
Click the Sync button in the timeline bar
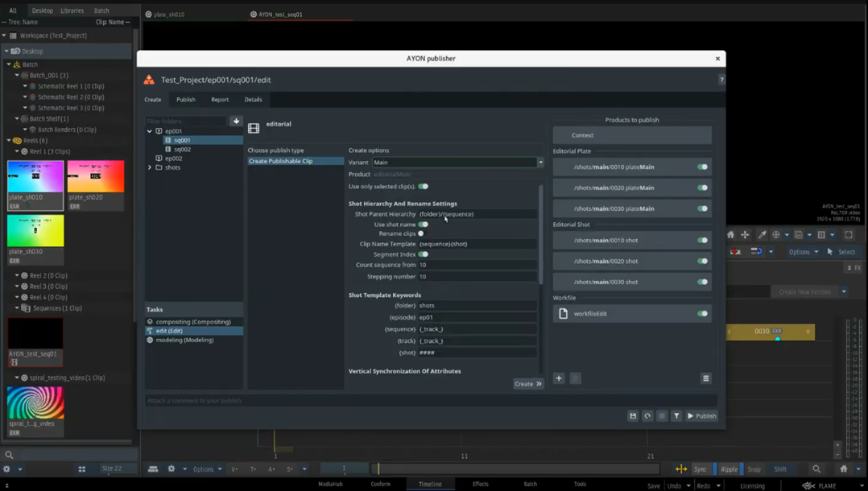pyautogui.click(x=701, y=468)
